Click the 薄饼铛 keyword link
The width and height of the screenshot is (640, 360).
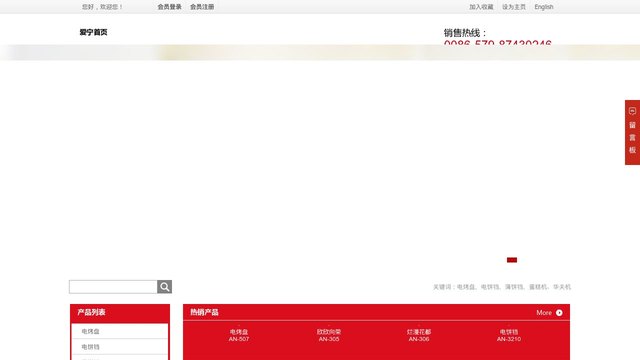click(514, 287)
